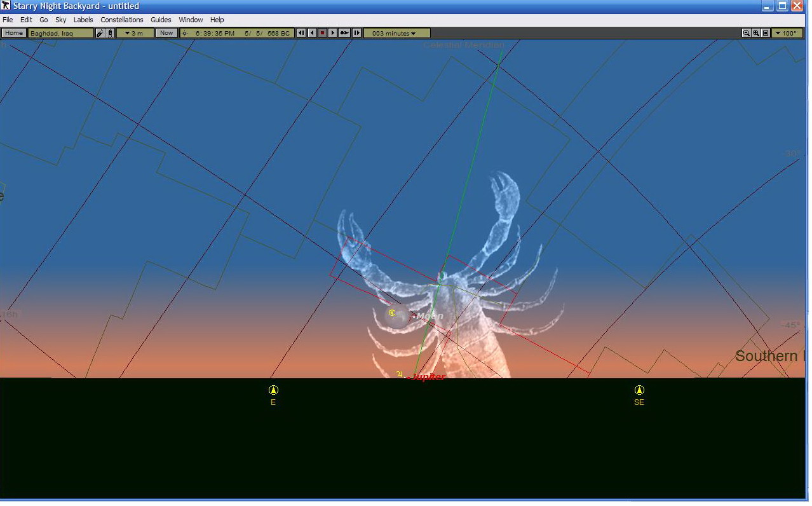The width and height of the screenshot is (812, 506).
Task: Open the Labels menu
Action: pyautogui.click(x=83, y=20)
